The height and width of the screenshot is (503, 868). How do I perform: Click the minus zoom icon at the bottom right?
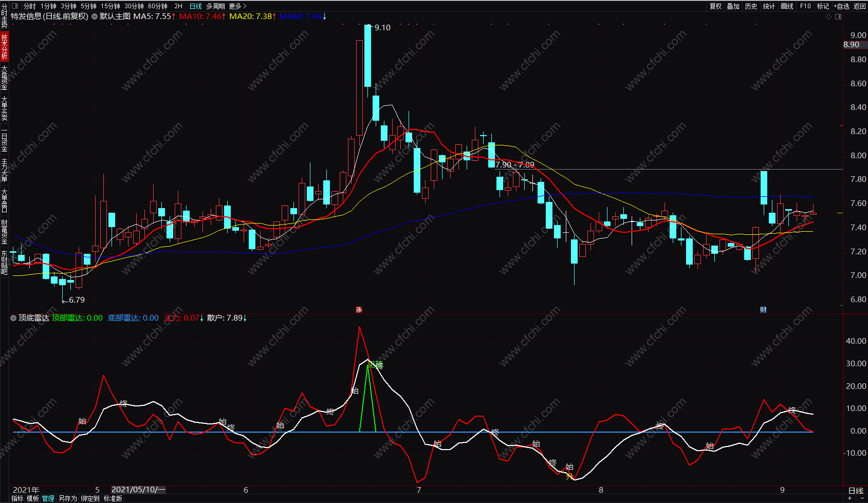862,498
